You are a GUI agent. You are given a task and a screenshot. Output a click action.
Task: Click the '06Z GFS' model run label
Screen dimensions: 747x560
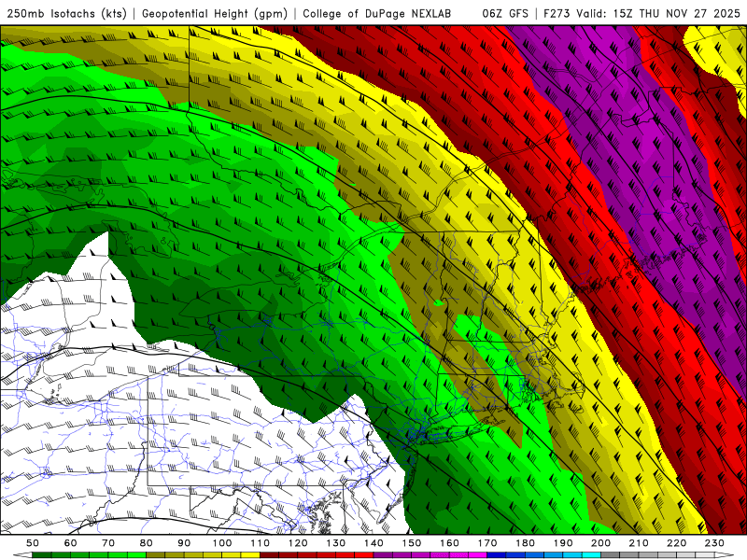pyautogui.click(x=505, y=14)
